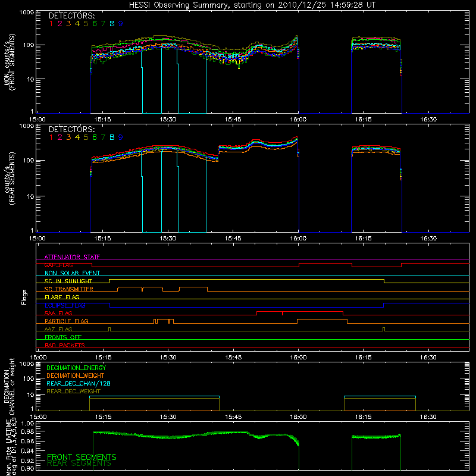Select dark green detector 7 in rear legend

(x=103, y=137)
